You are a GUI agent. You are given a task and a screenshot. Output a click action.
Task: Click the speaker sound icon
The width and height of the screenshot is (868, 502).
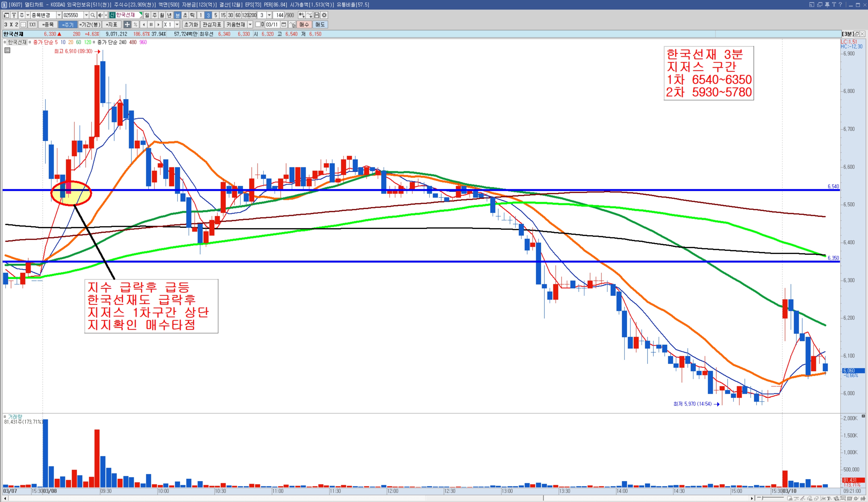[100, 15]
